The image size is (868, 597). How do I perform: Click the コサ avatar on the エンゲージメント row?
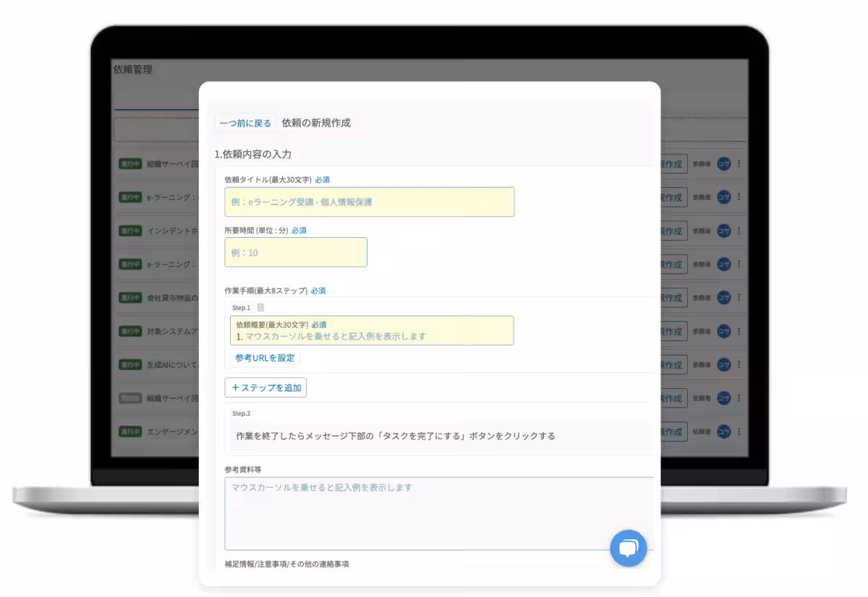coord(723,431)
